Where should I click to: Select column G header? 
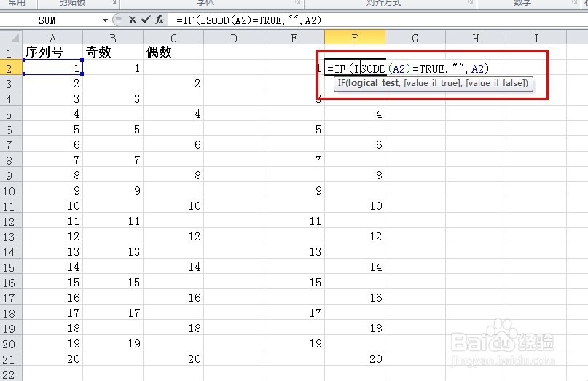[x=415, y=38]
